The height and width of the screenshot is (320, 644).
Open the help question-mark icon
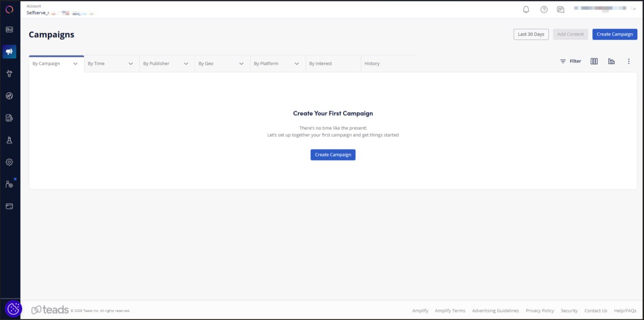click(544, 9)
